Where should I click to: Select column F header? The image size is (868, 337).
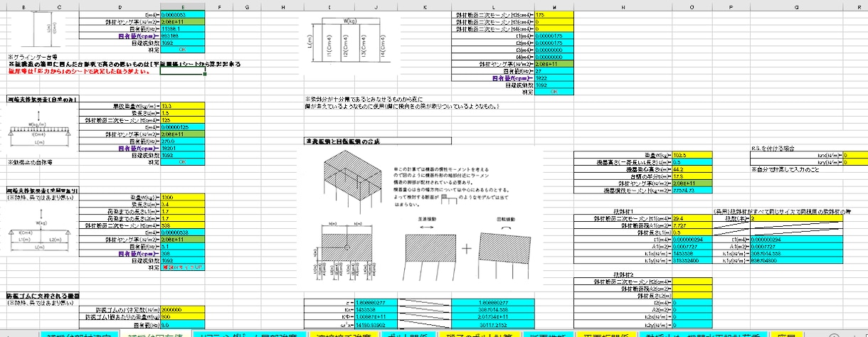pos(218,6)
